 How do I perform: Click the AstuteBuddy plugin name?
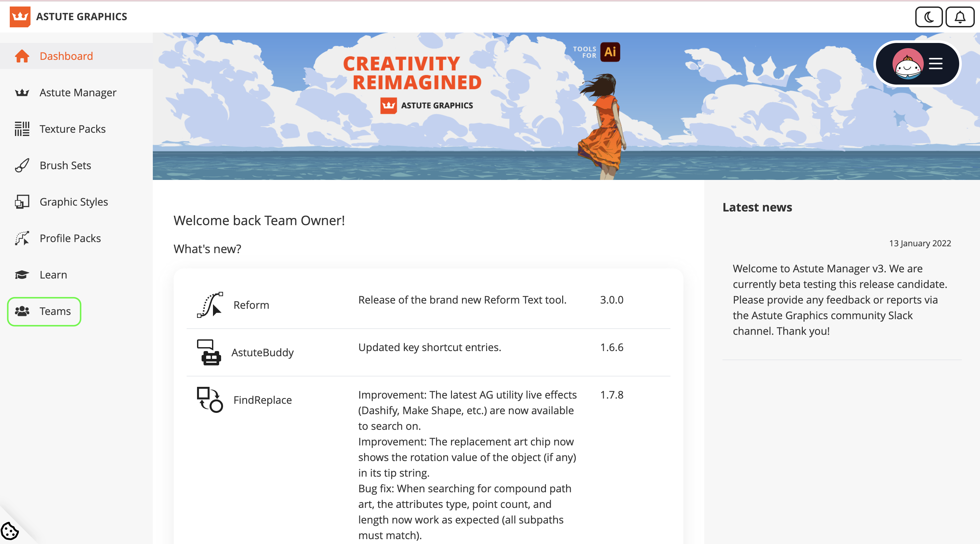pos(262,352)
